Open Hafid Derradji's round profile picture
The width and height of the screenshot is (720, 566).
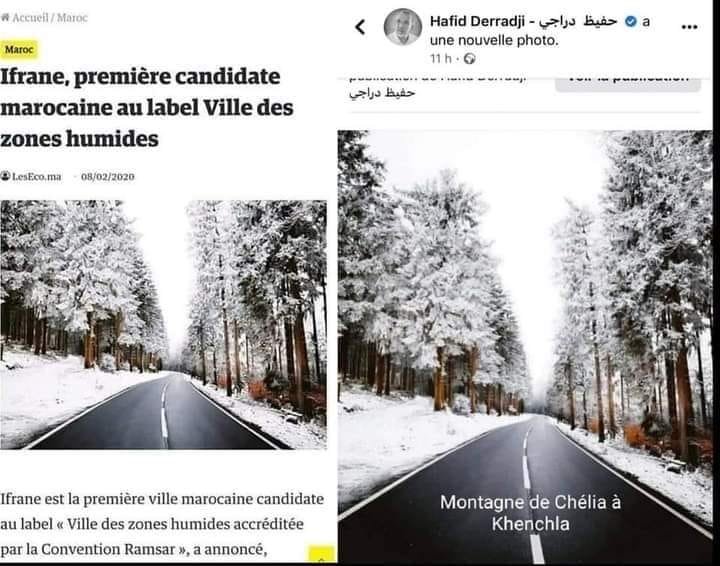click(403, 27)
